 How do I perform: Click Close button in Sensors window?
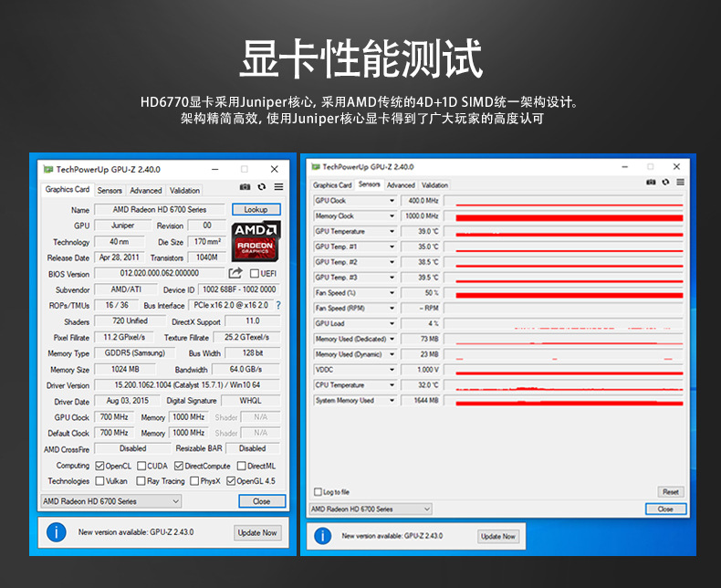665,509
